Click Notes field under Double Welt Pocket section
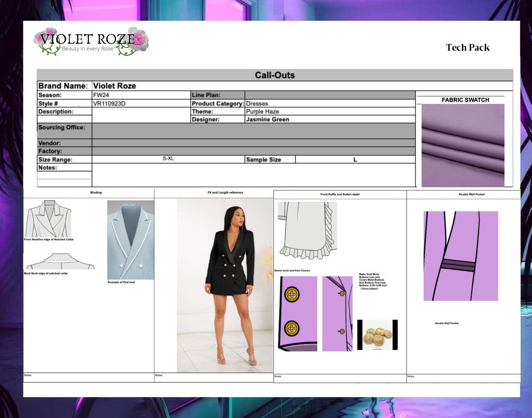 [464, 378]
